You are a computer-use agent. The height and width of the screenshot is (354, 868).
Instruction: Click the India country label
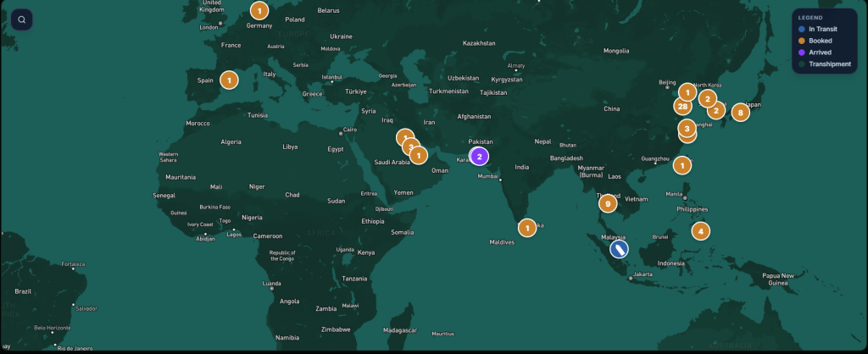521,167
